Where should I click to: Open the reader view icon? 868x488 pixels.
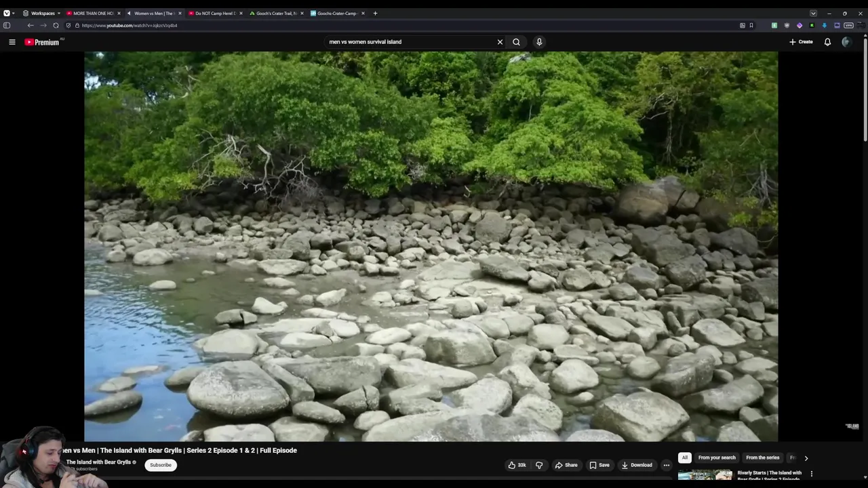coord(743,26)
